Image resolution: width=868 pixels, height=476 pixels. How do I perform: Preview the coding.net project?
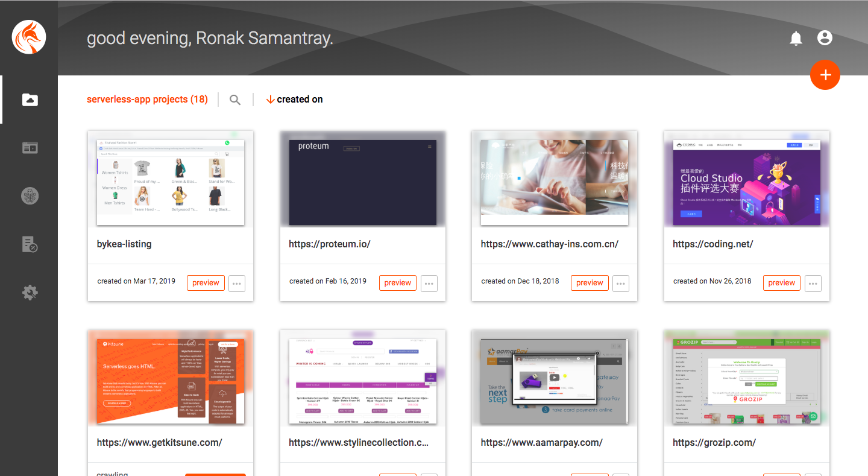click(x=782, y=283)
